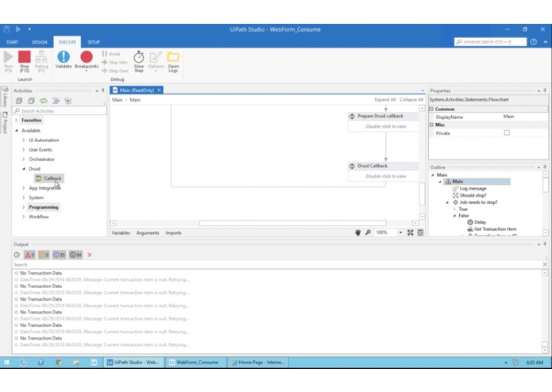Collapse the Common section in Properties
Image resolution: width=552 pixels, height=392 pixels.
tap(431, 109)
